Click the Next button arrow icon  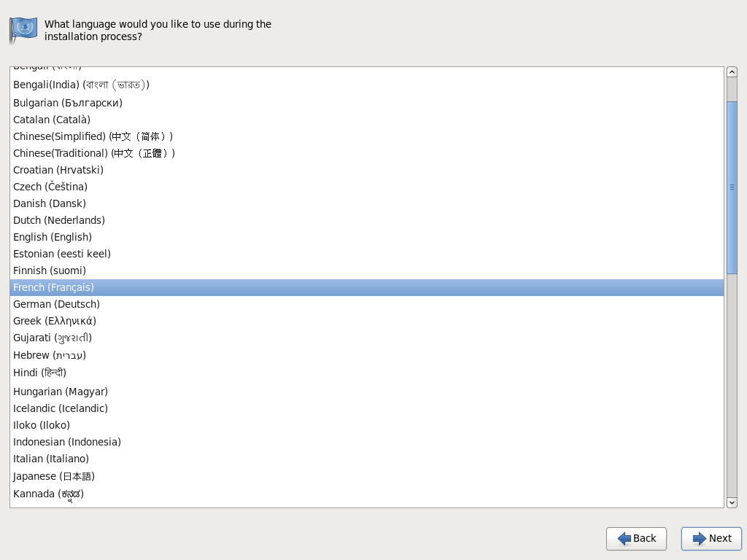coord(699,538)
